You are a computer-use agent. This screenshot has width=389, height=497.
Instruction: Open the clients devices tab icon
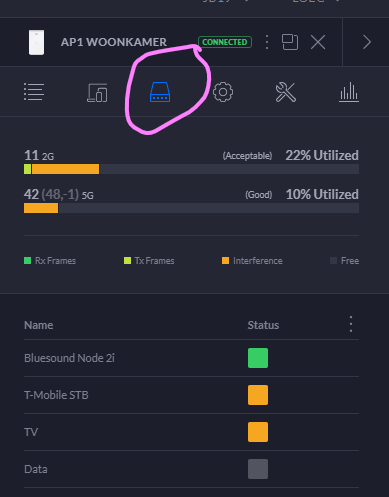click(97, 92)
